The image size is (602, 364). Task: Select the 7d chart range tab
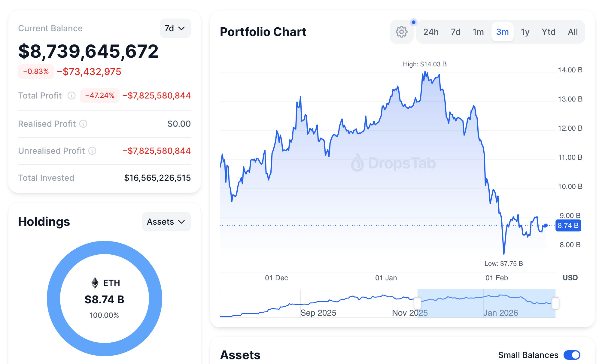[x=455, y=32]
